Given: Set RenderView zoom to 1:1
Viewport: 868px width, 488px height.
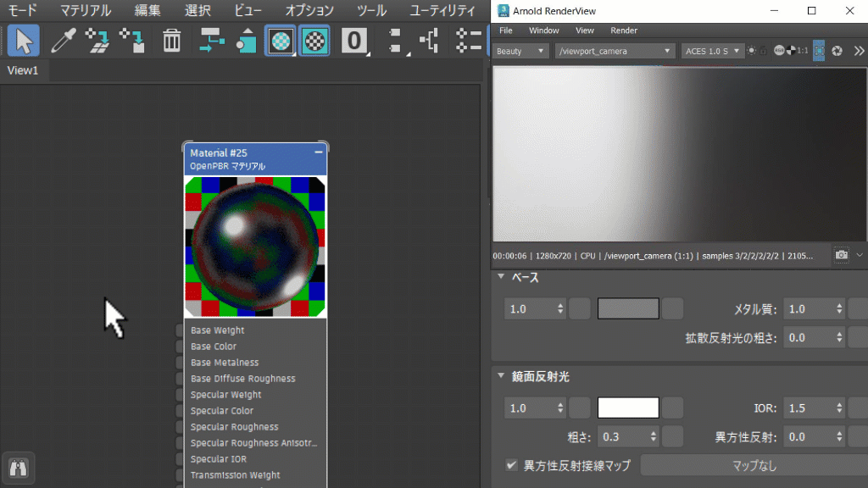Looking at the screenshot, I should tap(803, 51).
